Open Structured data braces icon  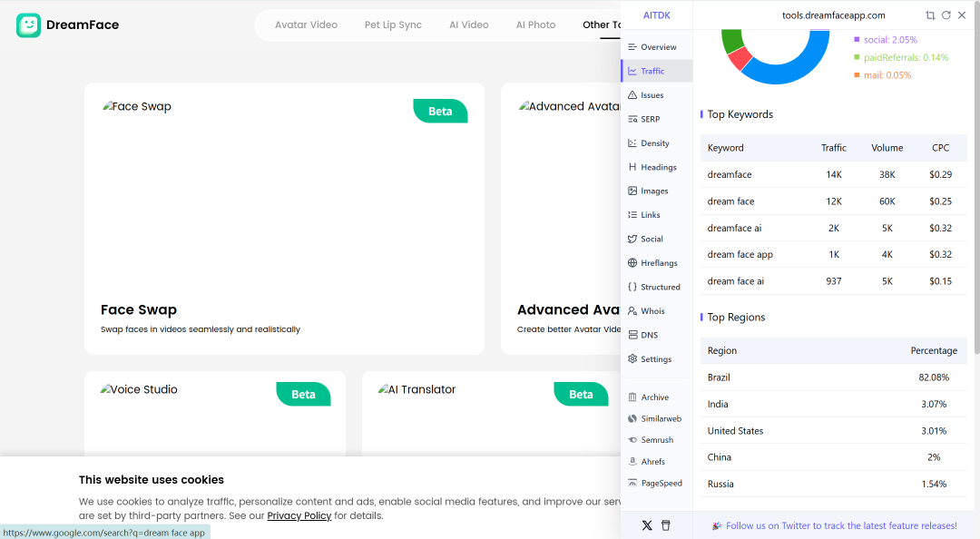click(x=632, y=287)
